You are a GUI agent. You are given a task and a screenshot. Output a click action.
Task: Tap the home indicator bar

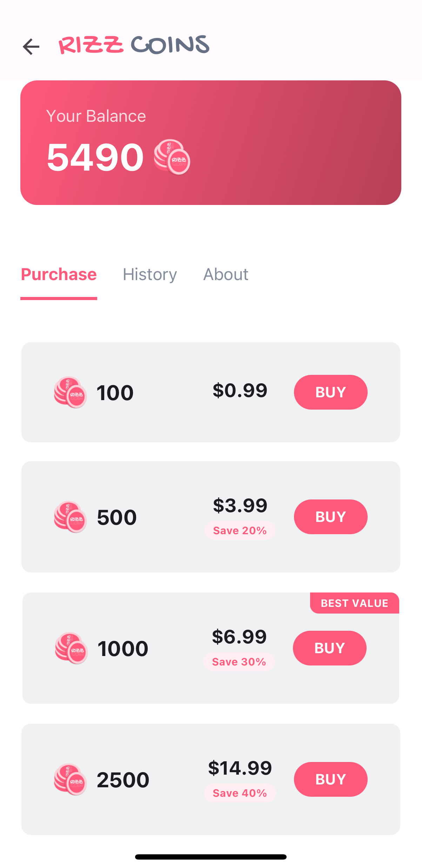211,857
